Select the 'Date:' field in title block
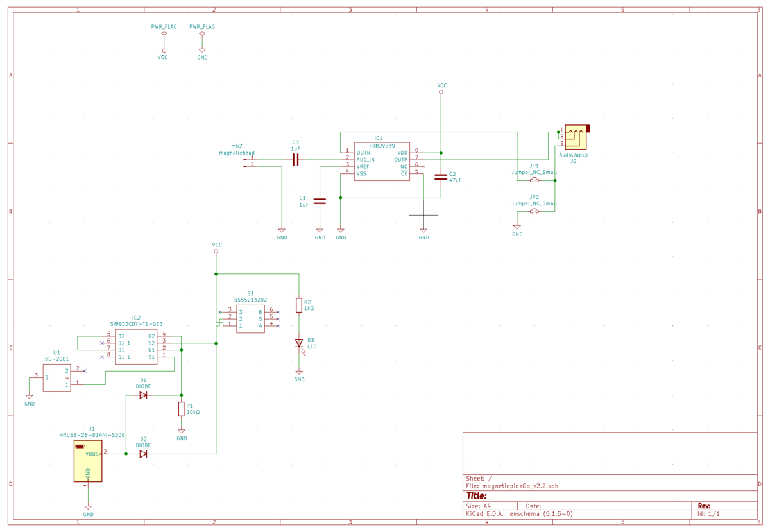 point(533,506)
